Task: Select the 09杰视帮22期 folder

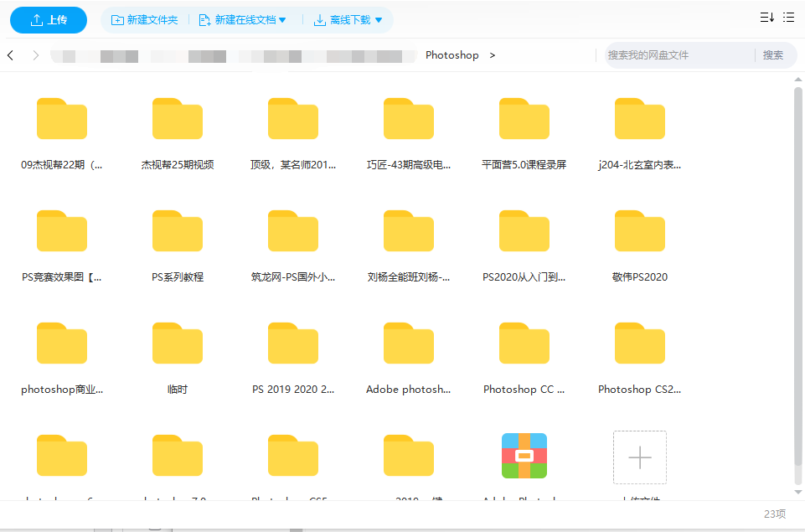Action: point(62,133)
